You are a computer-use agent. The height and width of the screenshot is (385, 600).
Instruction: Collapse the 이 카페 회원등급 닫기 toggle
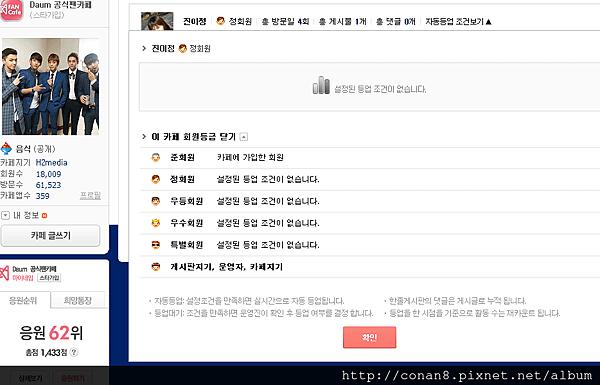click(x=244, y=137)
